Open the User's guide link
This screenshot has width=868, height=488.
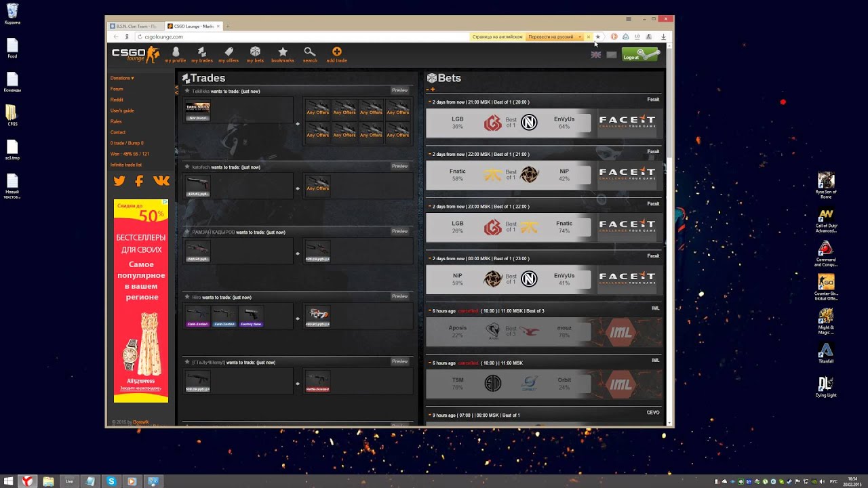(122, 110)
